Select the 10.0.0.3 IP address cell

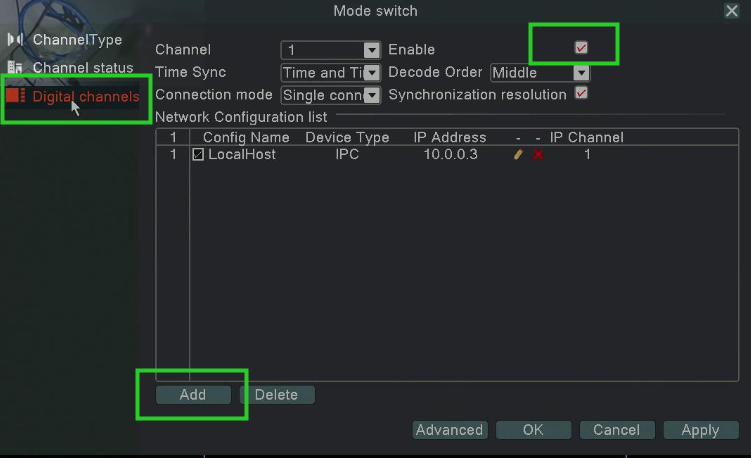(450, 154)
